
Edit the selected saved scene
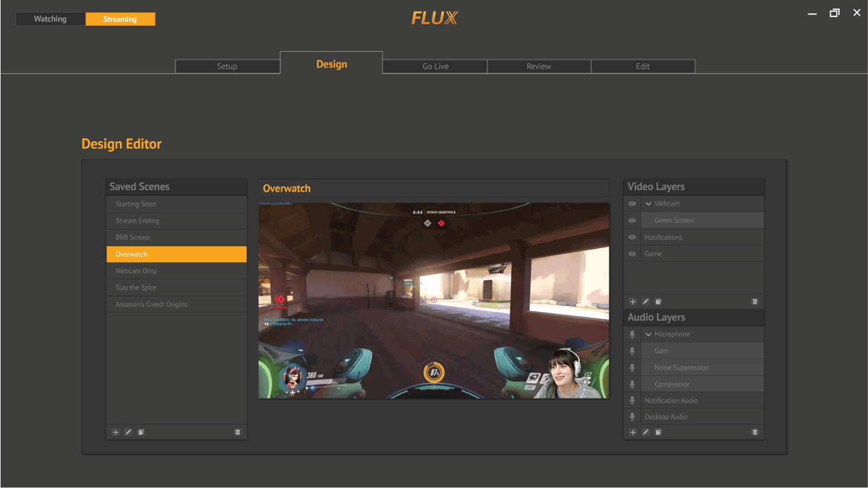(x=128, y=432)
